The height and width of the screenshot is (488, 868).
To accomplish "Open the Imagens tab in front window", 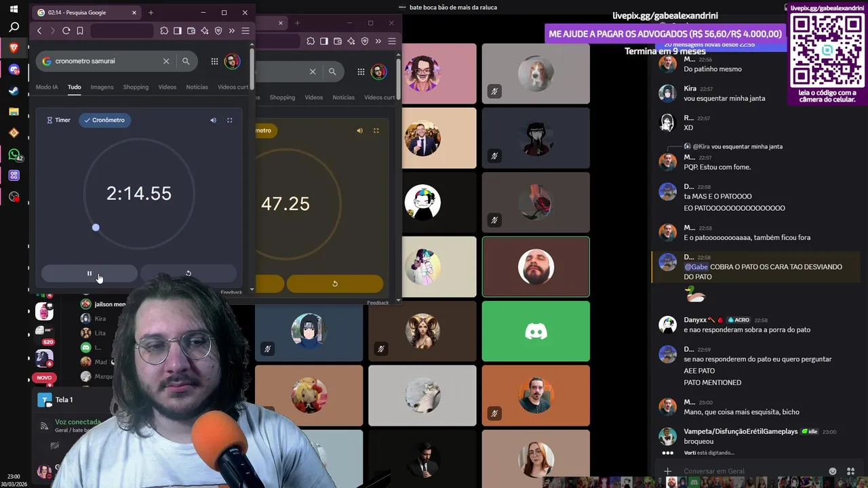I will (102, 87).
